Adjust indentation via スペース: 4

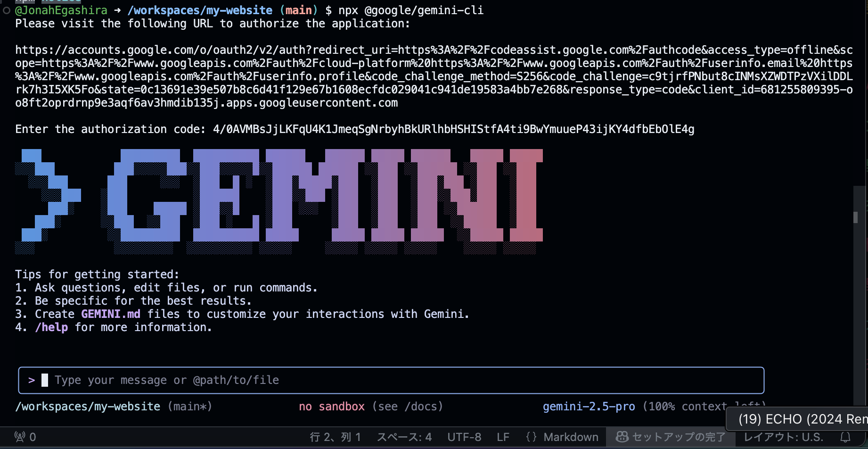(404, 437)
